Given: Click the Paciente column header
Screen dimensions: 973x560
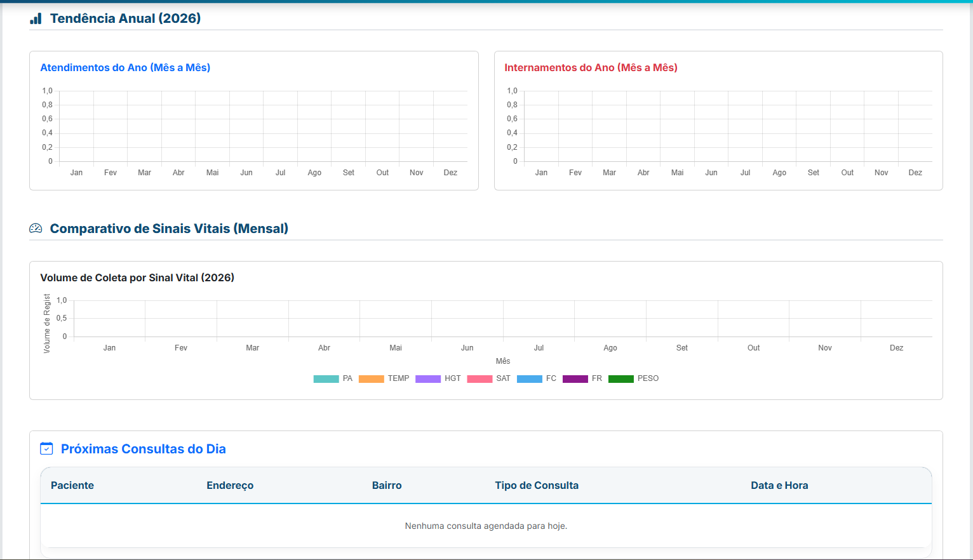Looking at the screenshot, I should [72, 486].
